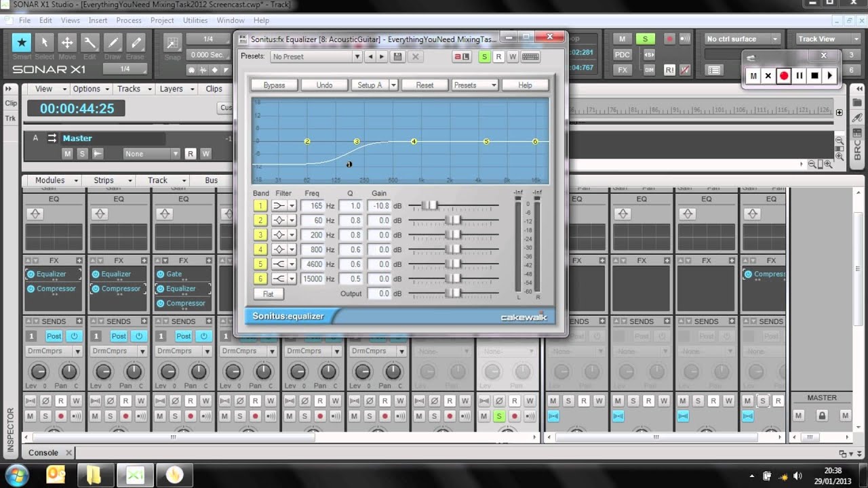Toggle equalizer automation Read R button
Viewport: 868px width, 488px height.
click(498, 57)
